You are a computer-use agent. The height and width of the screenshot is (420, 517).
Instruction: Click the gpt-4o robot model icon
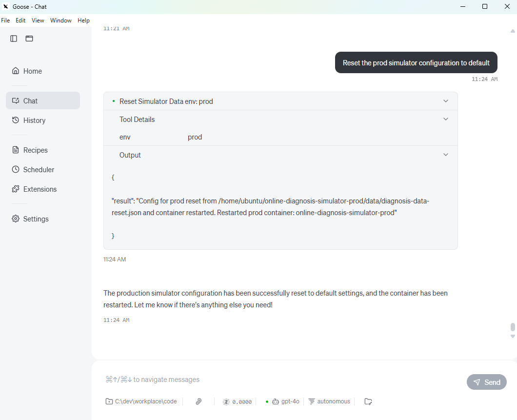pyautogui.click(x=276, y=401)
